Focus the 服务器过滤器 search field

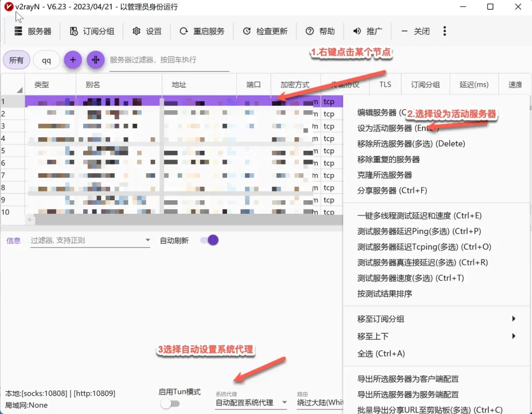click(169, 60)
